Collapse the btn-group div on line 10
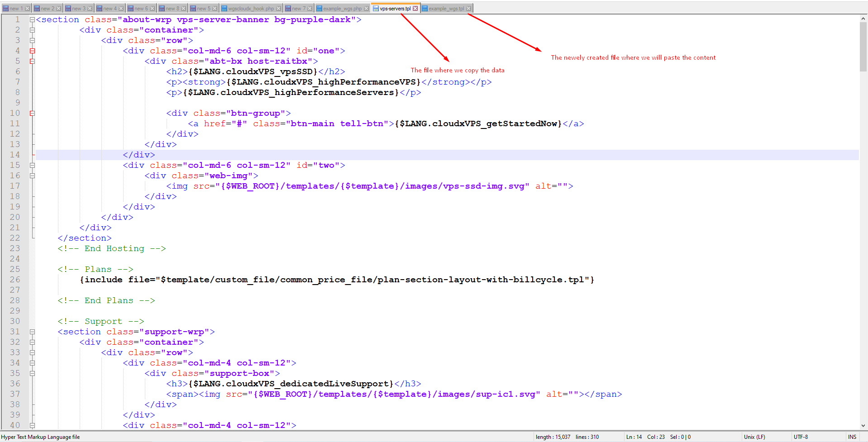The height and width of the screenshot is (442, 868). (32, 113)
